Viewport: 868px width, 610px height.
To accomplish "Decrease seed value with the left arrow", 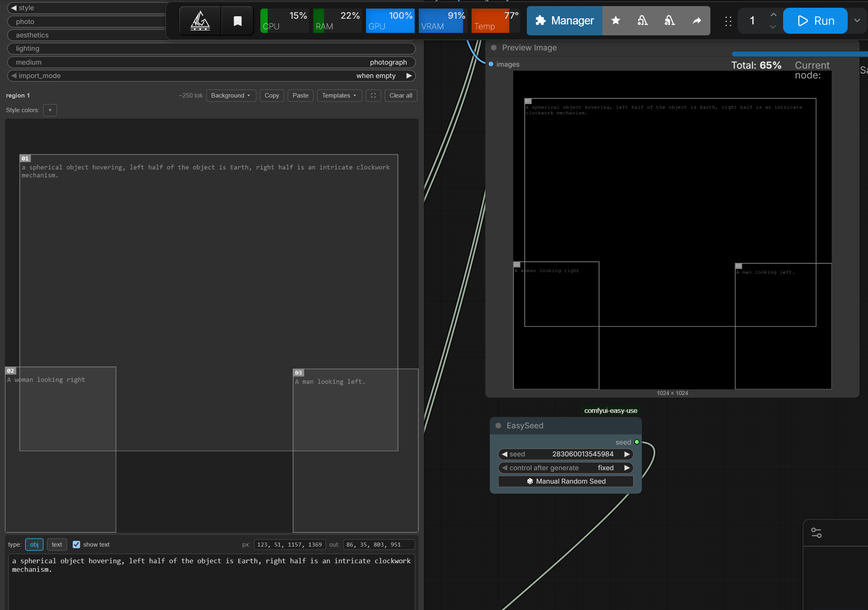I will tap(504, 454).
